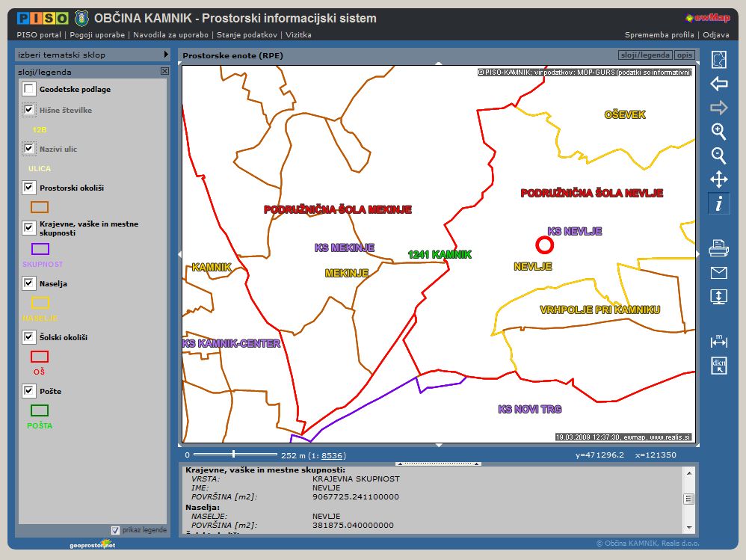This screenshot has width=746, height=560.
Task: Open the distance measurement tool
Action: click(718, 341)
